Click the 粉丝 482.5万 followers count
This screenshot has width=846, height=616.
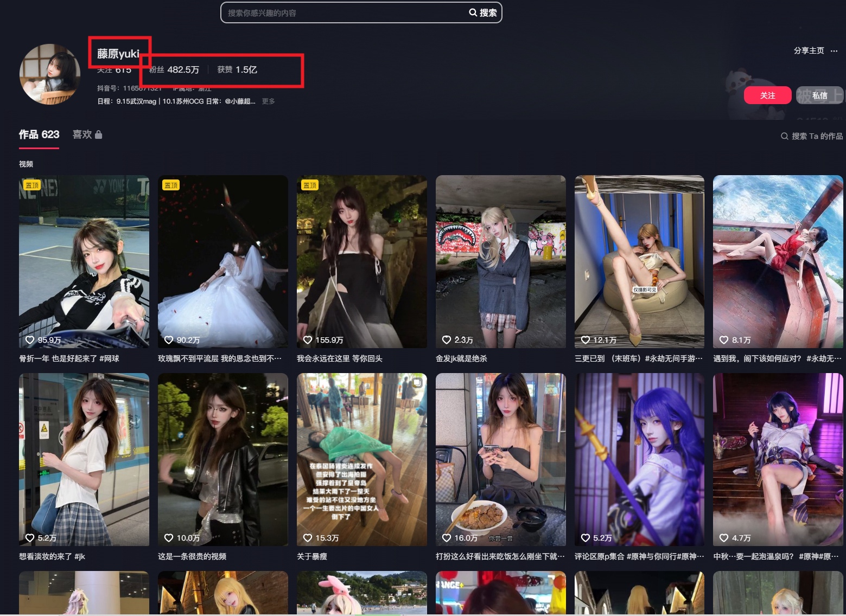pos(174,69)
